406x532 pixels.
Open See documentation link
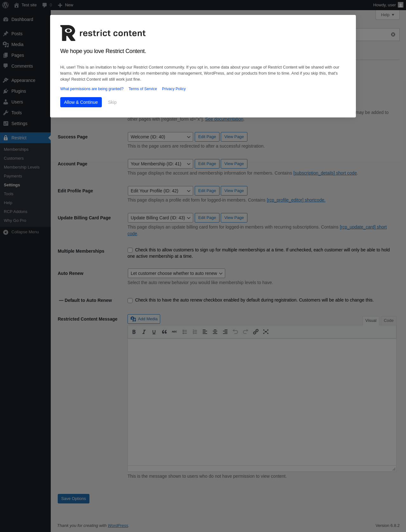[224, 119]
